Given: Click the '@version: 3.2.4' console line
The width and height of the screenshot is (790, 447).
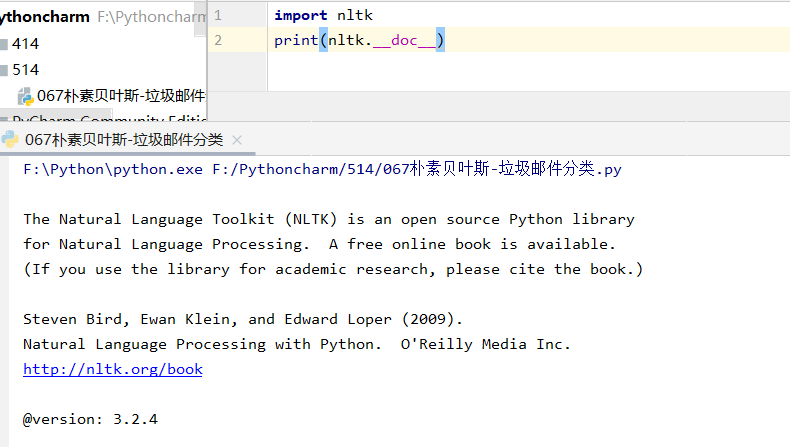Looking at the screenshot, I should point(90,419).
